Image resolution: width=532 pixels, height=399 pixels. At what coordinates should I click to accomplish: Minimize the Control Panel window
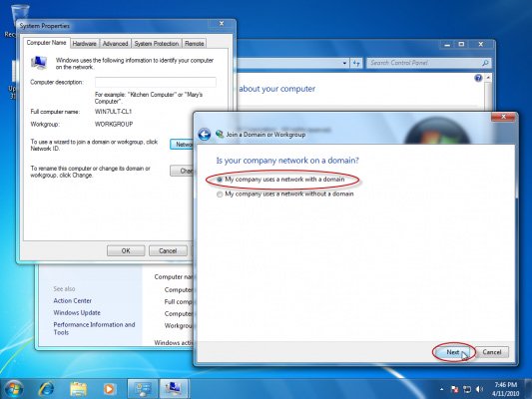tap(447, 45)
